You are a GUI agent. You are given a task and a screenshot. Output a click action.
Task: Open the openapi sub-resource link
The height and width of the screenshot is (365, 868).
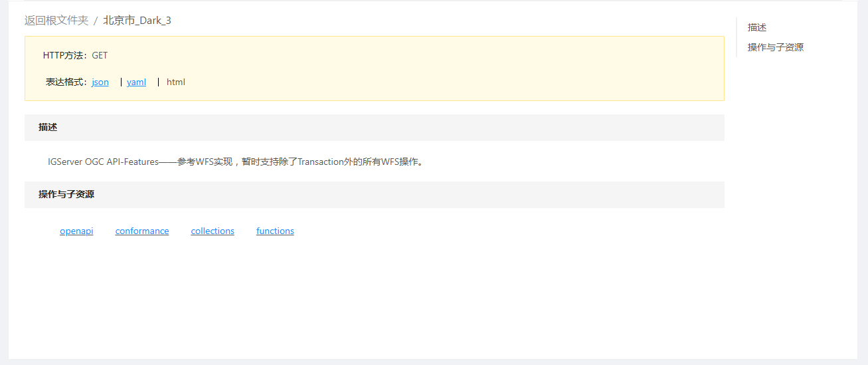(76, 231)
